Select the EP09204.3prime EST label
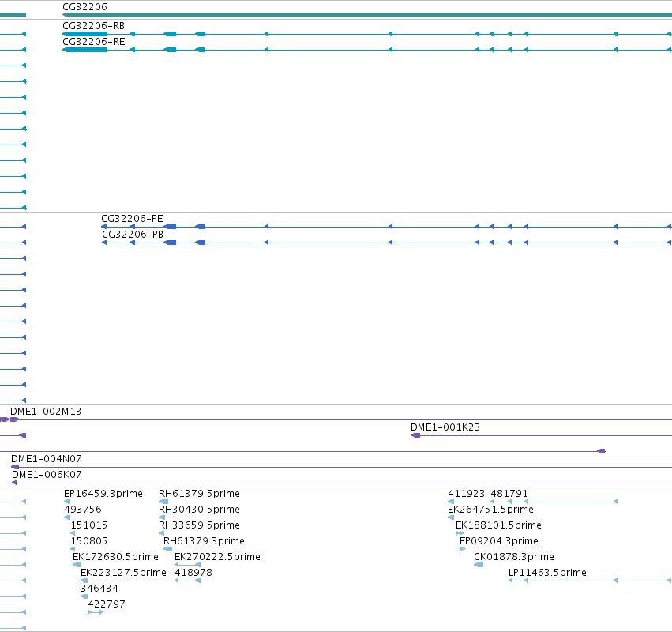The image size is (672, 632). 499,541
